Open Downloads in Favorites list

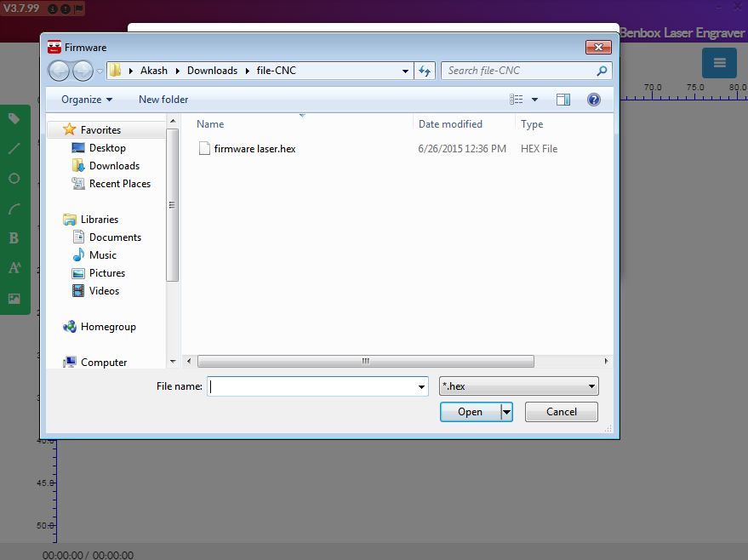tap(115, 165)
